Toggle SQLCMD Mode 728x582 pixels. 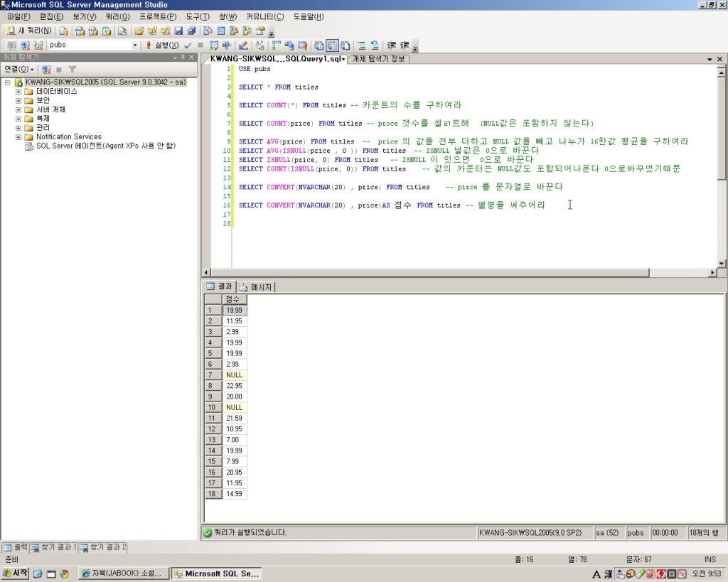[x=302, y=45]
